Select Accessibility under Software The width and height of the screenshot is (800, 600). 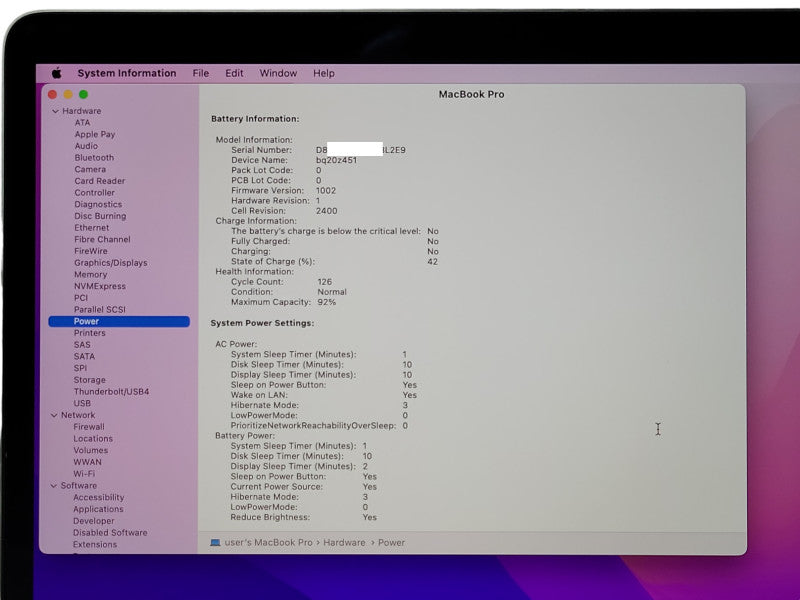pyautogui.click(x=98, y=497)
